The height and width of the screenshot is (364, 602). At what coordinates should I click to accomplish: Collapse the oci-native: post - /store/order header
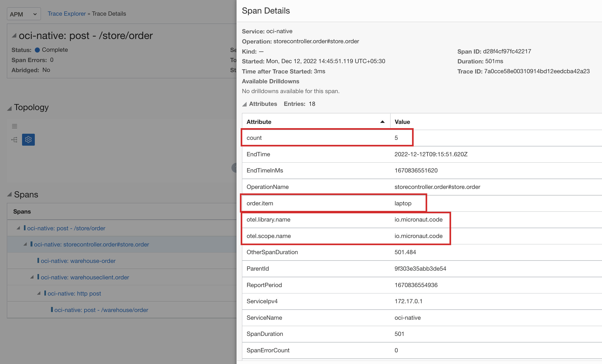[x=14, y=35]
